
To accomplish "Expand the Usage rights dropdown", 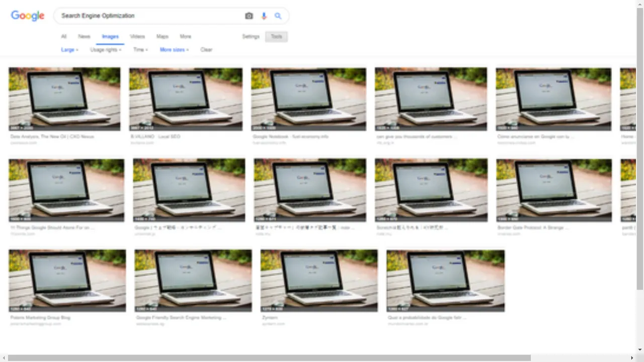I will (106, 50).
